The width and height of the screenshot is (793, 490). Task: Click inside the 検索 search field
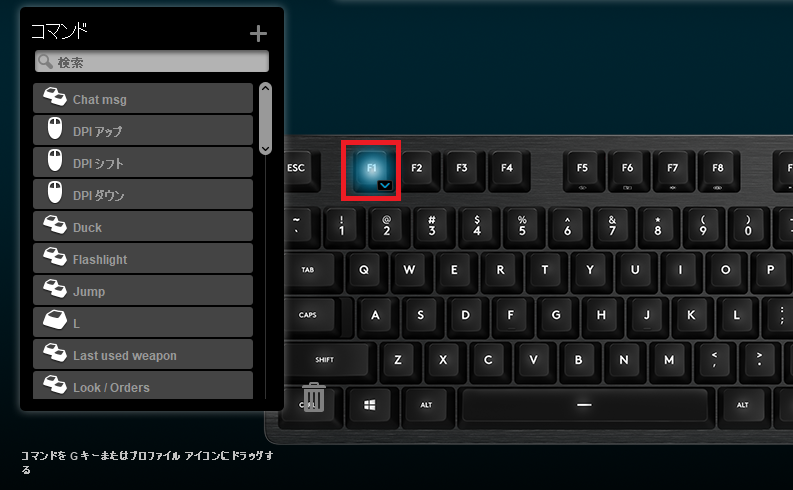(152, 62)
